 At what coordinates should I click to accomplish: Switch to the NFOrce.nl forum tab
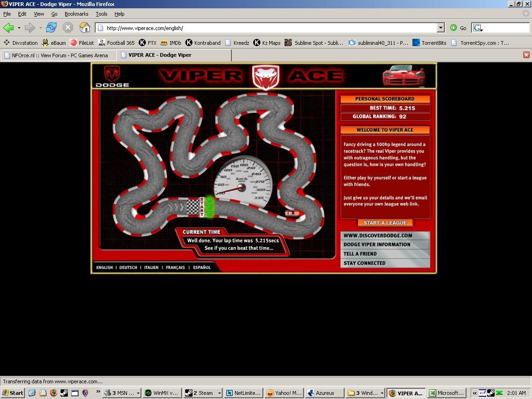pos(58,55)
